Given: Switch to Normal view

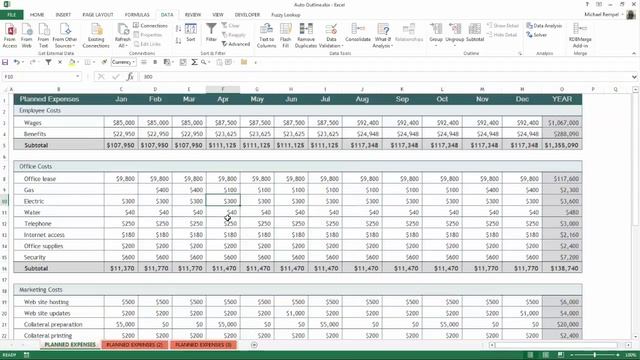Looking at the screenshot, I should click(530, 355).
